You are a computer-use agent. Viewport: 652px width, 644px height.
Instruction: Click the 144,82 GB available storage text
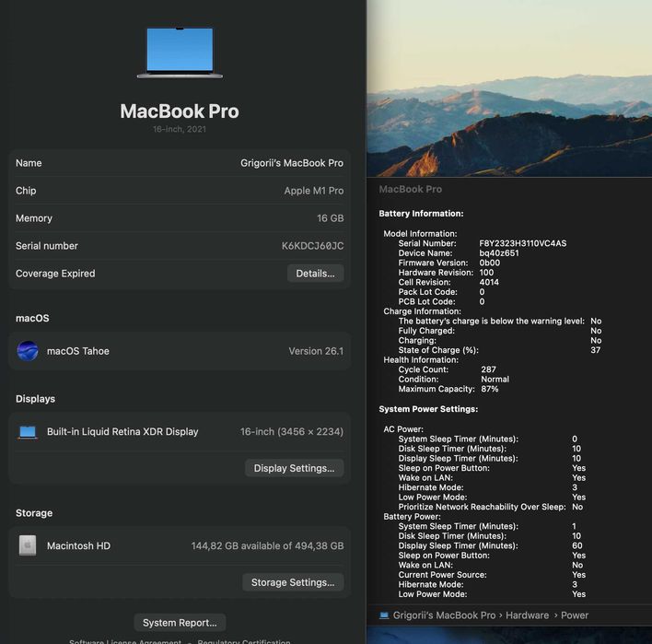(267, 545)
